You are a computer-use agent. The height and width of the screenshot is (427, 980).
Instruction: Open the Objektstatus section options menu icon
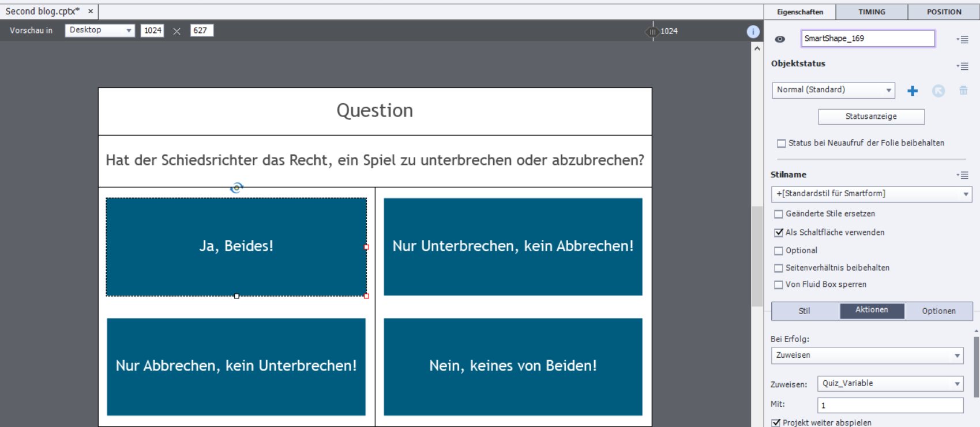tap(962, 66)
